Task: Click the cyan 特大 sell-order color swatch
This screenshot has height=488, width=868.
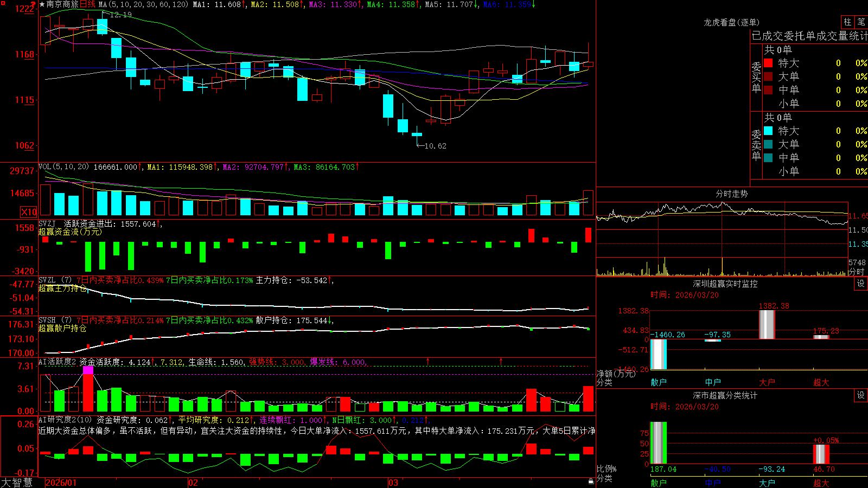Action: (768, 131)
